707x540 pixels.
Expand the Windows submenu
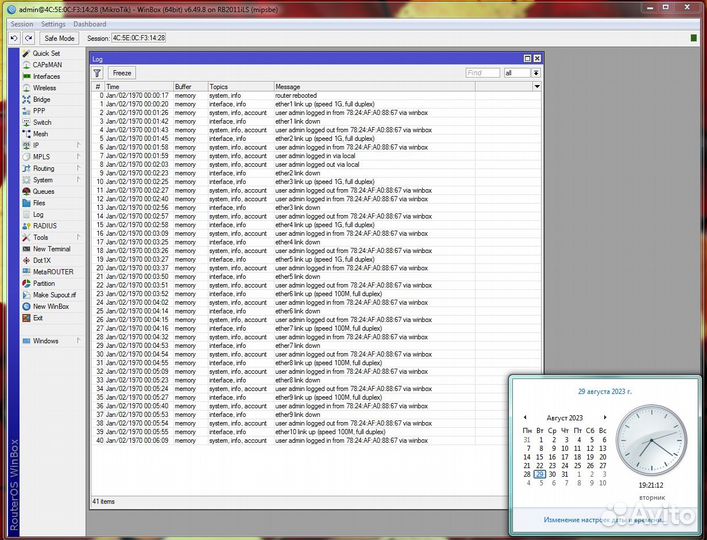78,341
